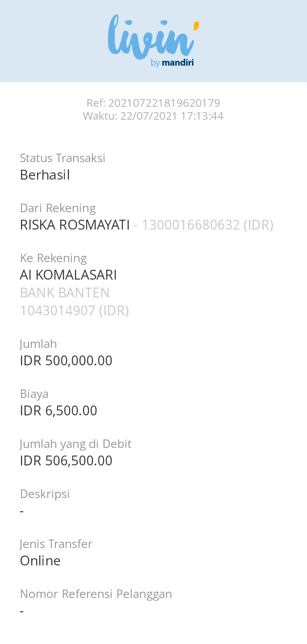The width and height of the screenshot is (307, 644).
Task: Select the Ref number 202107221819620179
Action: click(x=164, y=103)
